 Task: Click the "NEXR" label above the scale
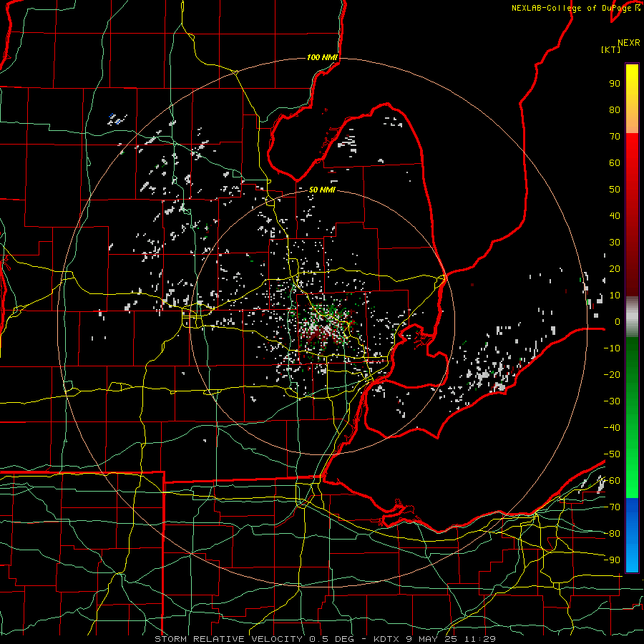629,43
